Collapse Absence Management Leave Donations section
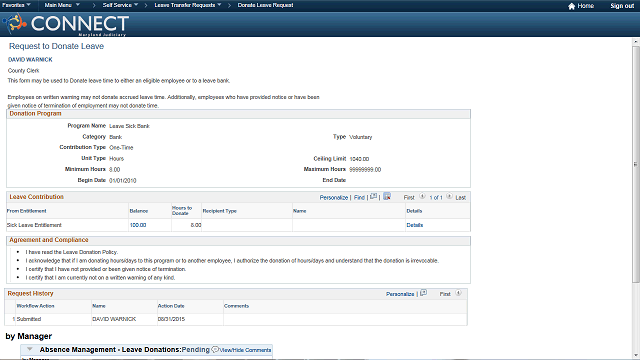 click(x=30, y=349)
